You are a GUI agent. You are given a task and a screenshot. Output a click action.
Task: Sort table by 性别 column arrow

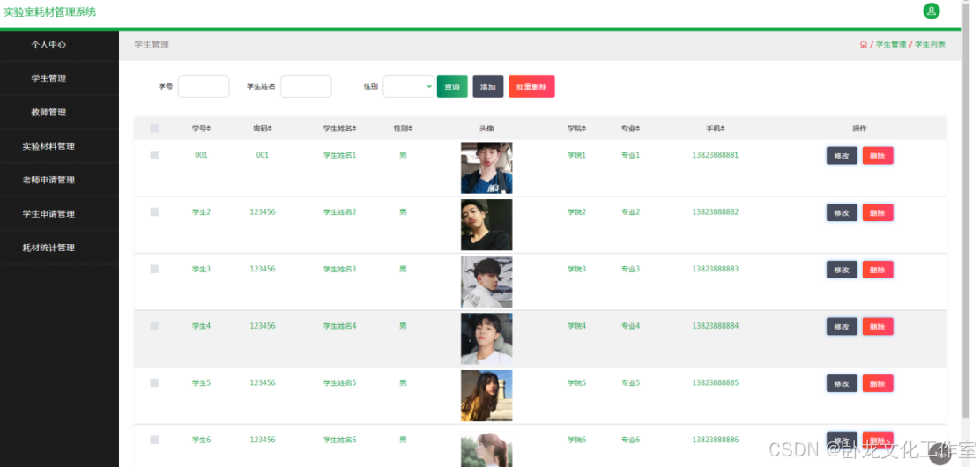click(x=411, y=129)
